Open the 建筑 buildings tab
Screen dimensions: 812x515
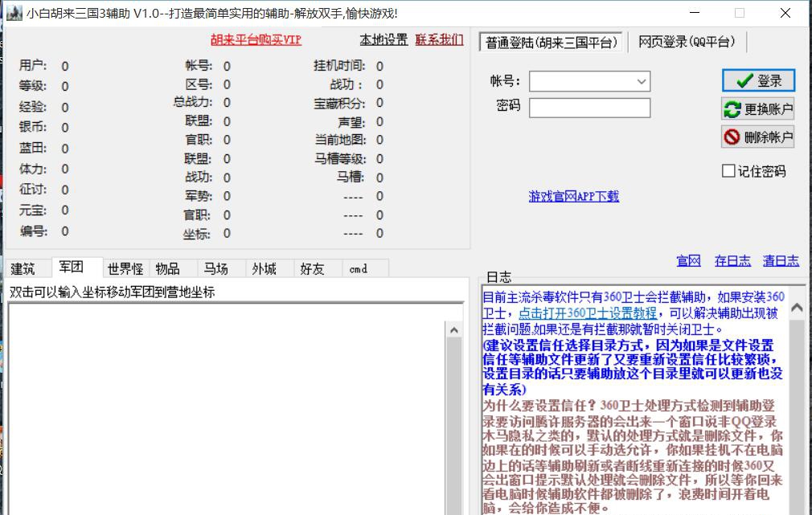(x=24, y=268)
